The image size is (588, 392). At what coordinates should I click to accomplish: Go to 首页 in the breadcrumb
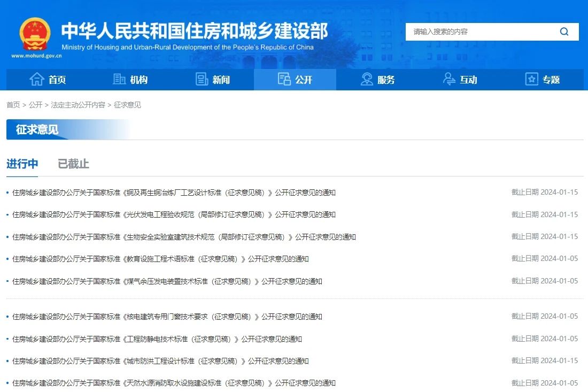13,105
